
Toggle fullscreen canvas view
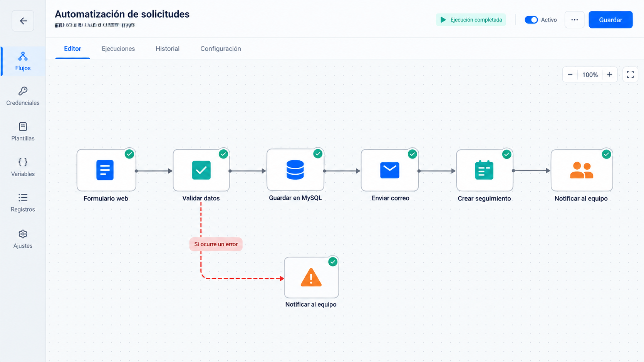630,75
